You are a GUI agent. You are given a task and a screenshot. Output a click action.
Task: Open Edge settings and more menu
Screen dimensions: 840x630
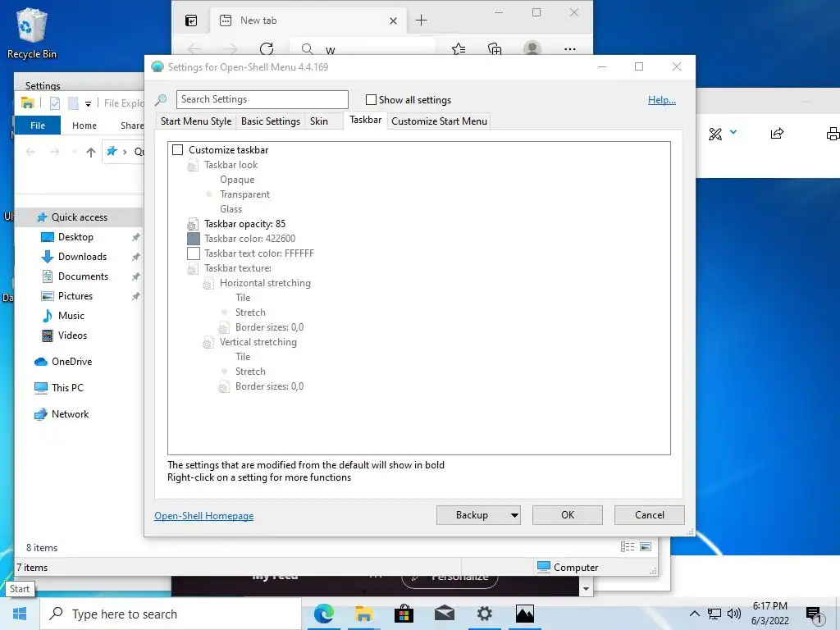(x=570, y=49)
